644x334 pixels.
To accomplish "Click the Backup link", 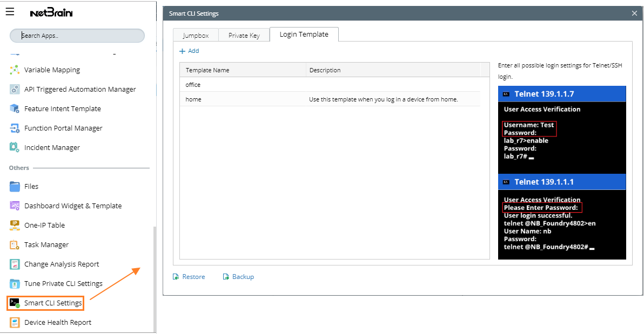I will (x=238, y=277).
